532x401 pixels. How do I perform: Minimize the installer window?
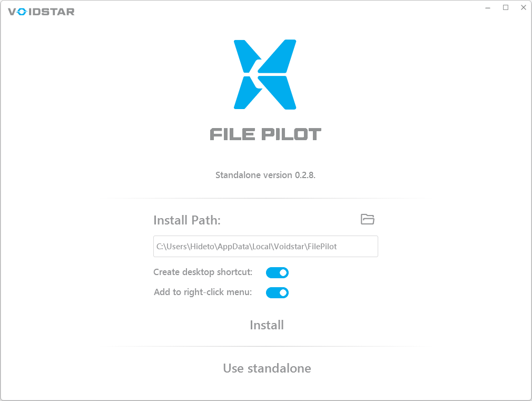pos(487,7)
